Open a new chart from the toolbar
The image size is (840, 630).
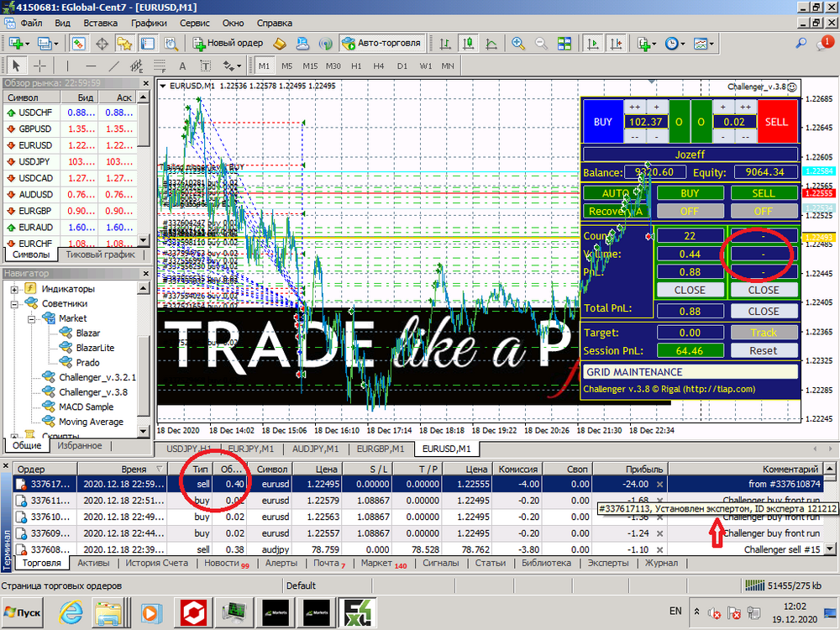pyautogui.click(x=17, y=44)
